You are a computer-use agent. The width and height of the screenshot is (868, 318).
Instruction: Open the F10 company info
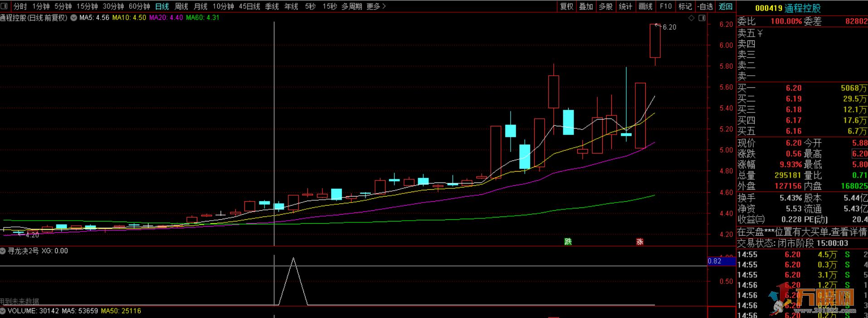[x=665, y=6]
